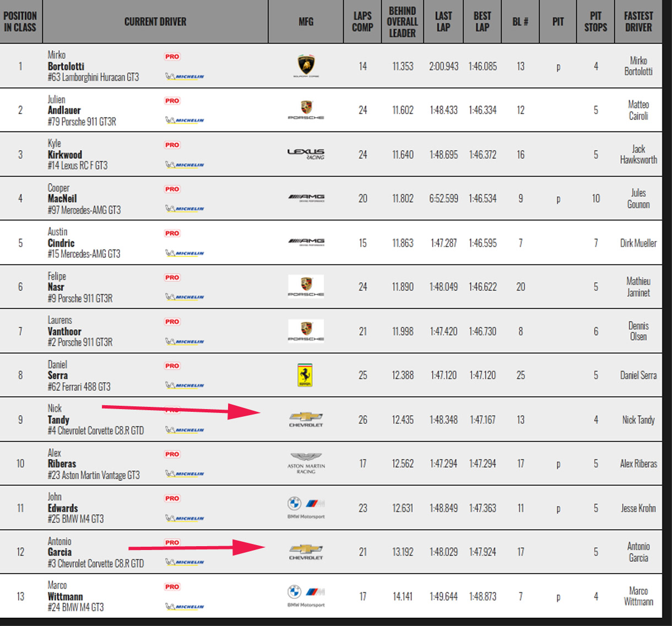Click the BMW Motorsport logo in Wittmann's row
Image resolution: width=672 pixels, height=626 pixels.
coord(306,596)
